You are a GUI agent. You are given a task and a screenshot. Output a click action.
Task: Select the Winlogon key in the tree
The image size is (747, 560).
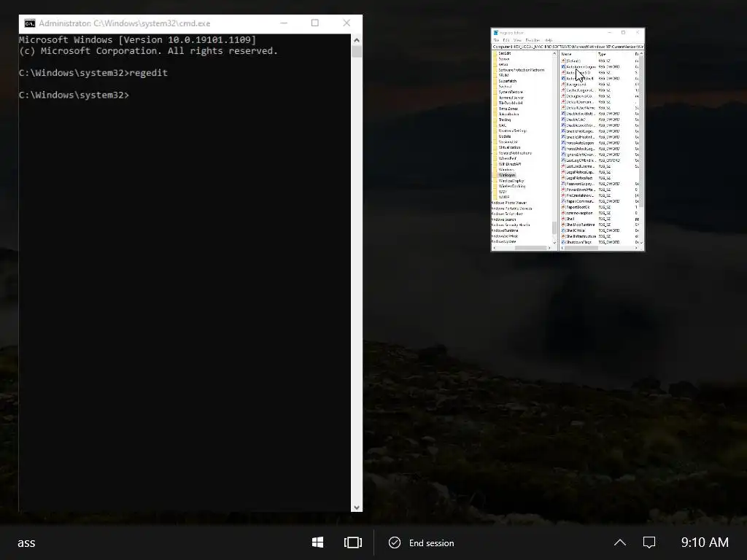pos(507,175)
